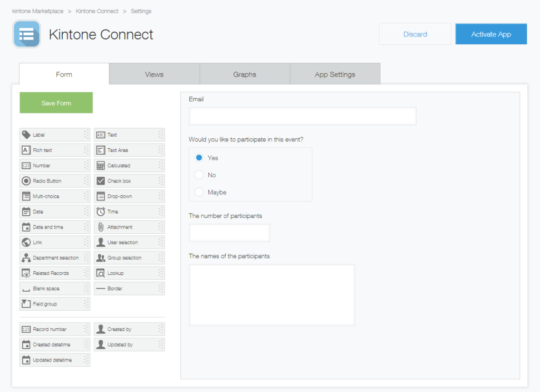The image size is (540, 392).
Task: Select the Date field calendar icon
Action: click(x=26, y=212)
